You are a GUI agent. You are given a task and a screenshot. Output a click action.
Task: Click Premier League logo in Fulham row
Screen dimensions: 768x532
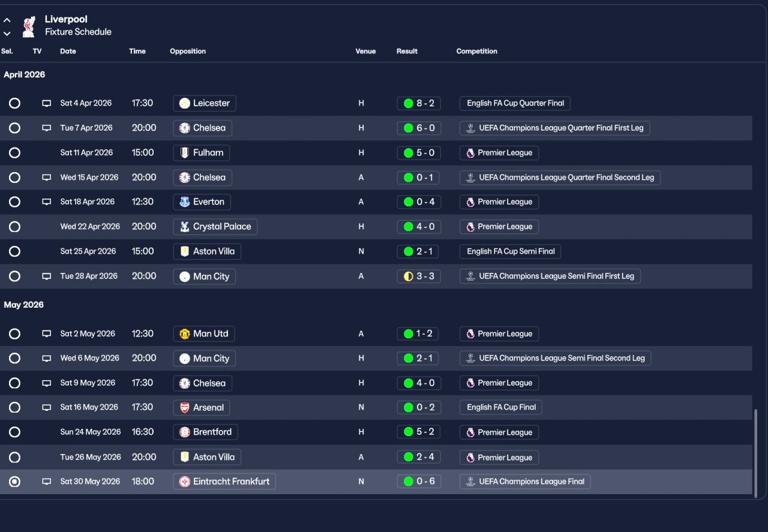coord(470,153)
